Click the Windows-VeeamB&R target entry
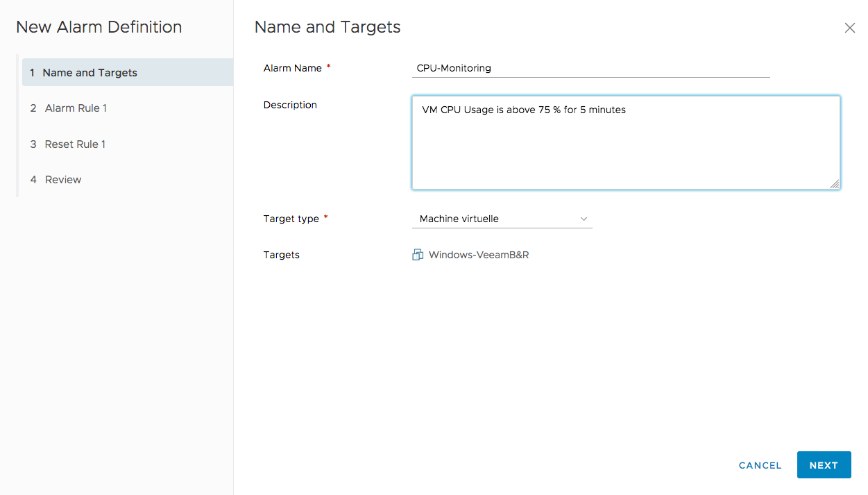Image resolution: width=868 pixels, height=495 pixels. [478, 254]
